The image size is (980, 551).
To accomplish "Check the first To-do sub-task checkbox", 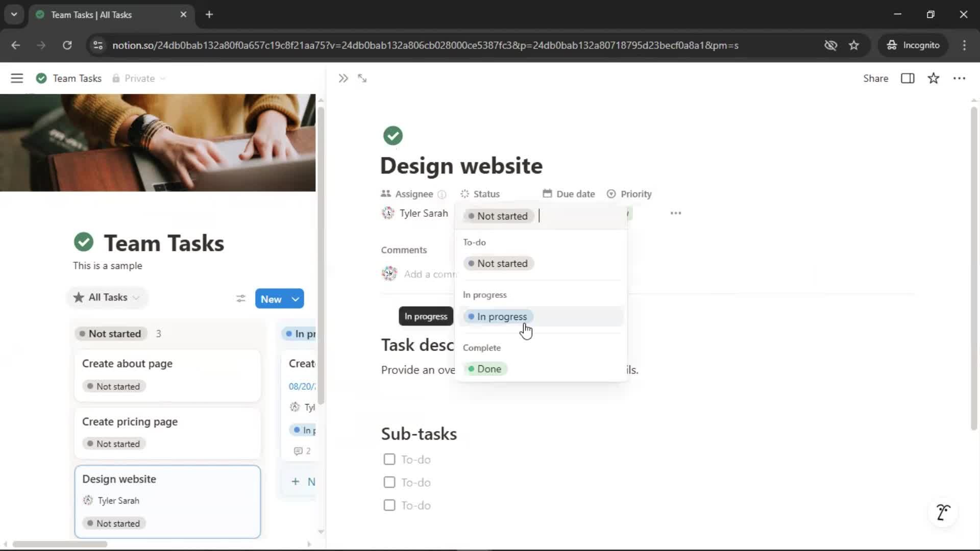I will point(389,459).
